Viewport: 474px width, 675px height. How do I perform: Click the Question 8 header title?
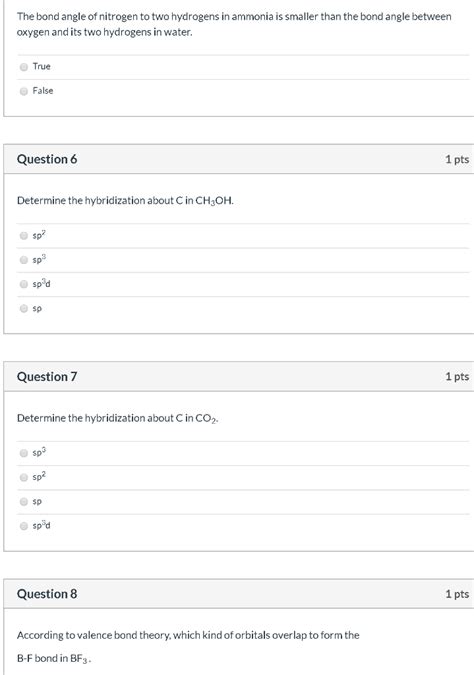[47, 594]
